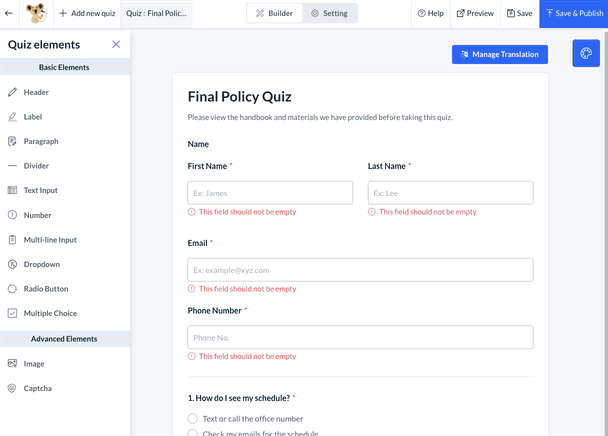Add a Multi-line Input element

(50, 240)
